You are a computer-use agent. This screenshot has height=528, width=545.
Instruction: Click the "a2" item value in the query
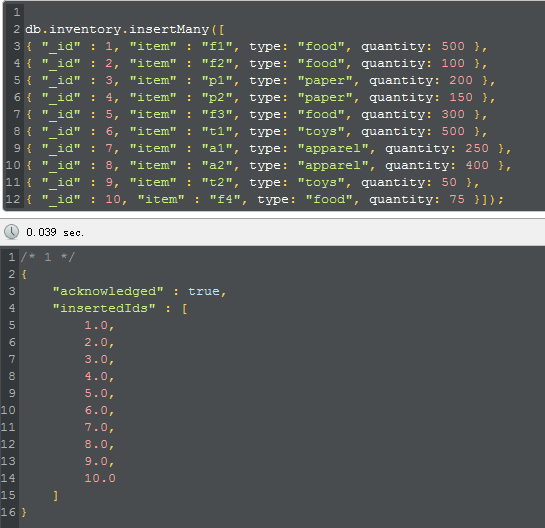click(x=217, y=165)
